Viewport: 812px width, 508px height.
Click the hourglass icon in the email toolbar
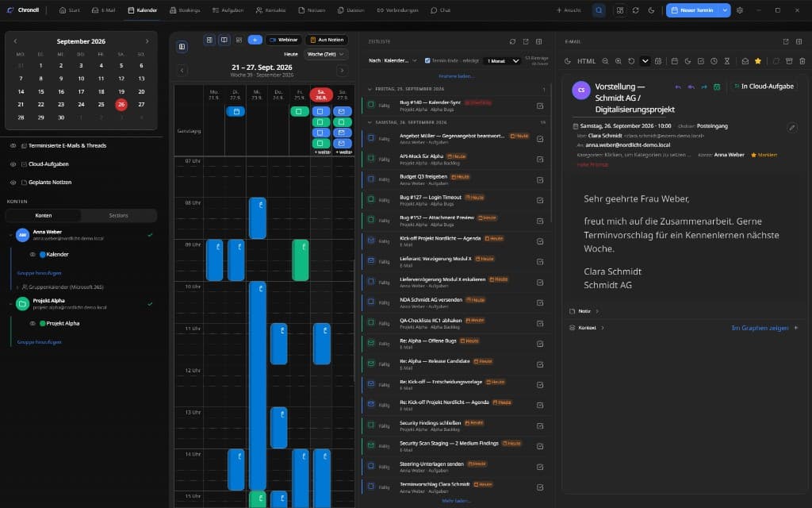726,61
